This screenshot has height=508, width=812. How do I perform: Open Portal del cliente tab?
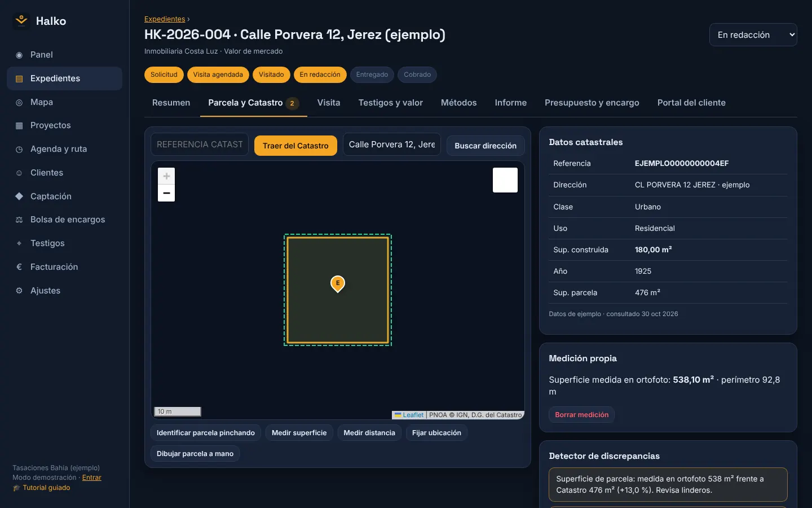[x=691, y=103]
